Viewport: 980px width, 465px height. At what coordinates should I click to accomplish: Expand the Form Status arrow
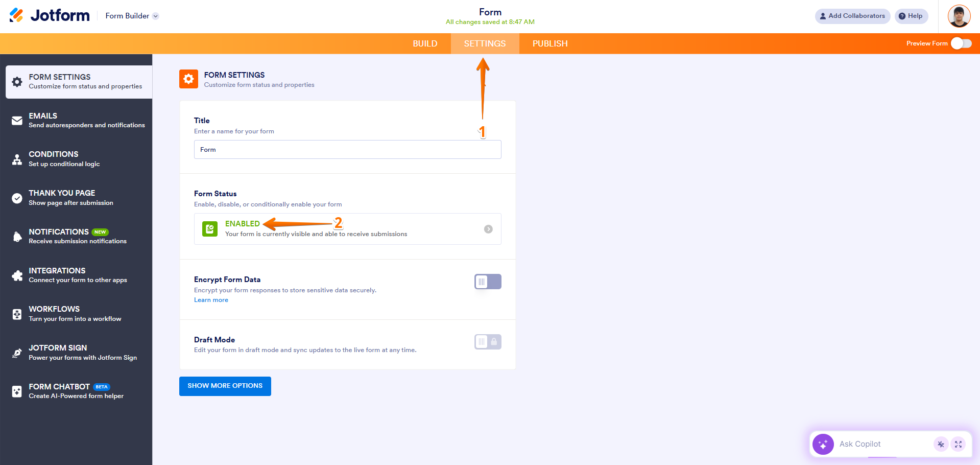(488, 229)
